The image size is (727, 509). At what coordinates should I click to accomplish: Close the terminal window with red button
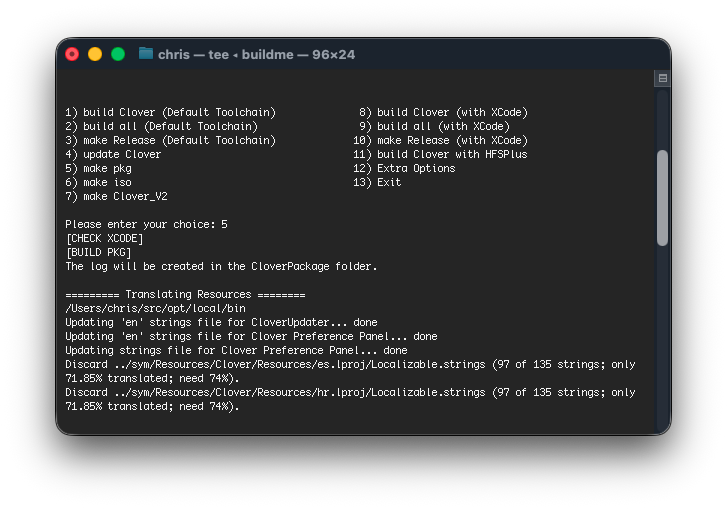click(x=72, y=54)
